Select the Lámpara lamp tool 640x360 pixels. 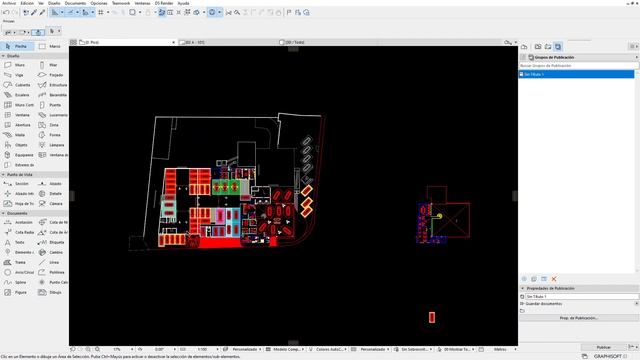pos(51,145)
